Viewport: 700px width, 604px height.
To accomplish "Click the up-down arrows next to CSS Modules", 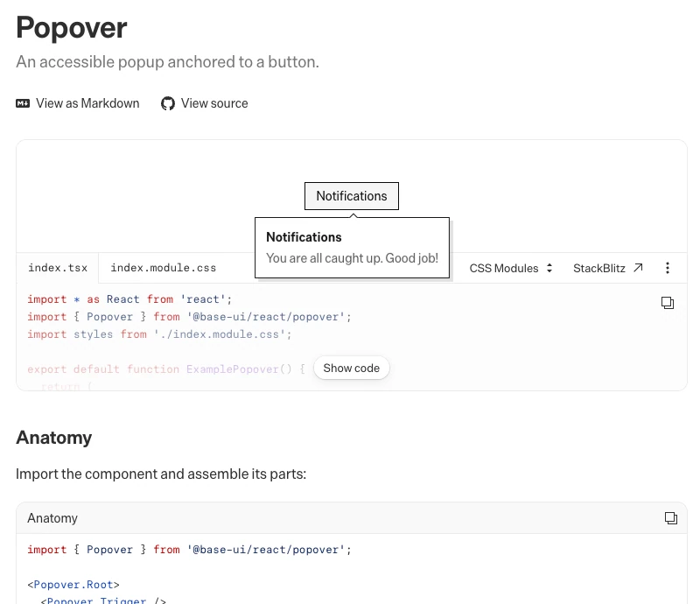I will pos(549,268).
